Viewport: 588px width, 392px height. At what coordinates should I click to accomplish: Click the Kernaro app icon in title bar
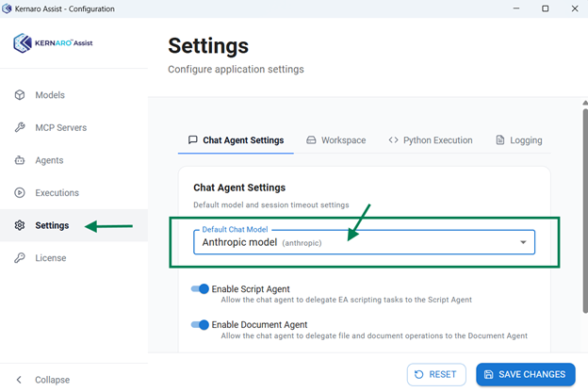(7, 8)
